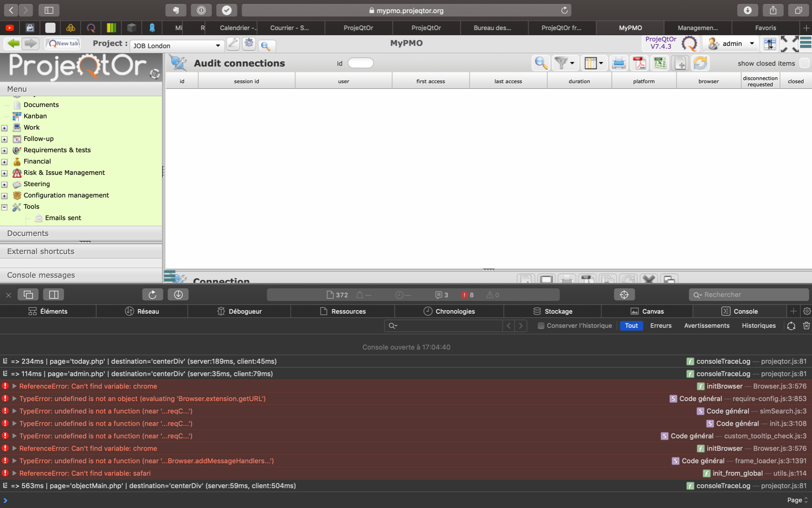The width and height of the screenshot is (812, 508).
Task: Click the id filter input field
Action: 361,63
